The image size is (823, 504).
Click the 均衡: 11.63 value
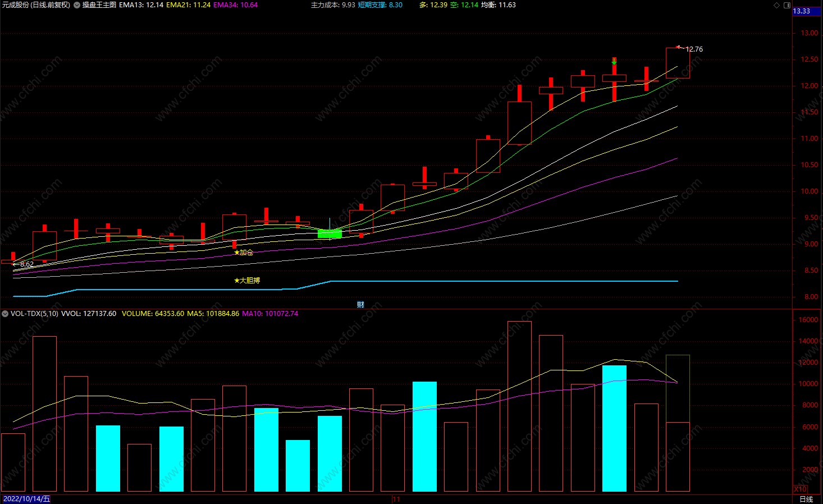point(499,5)
